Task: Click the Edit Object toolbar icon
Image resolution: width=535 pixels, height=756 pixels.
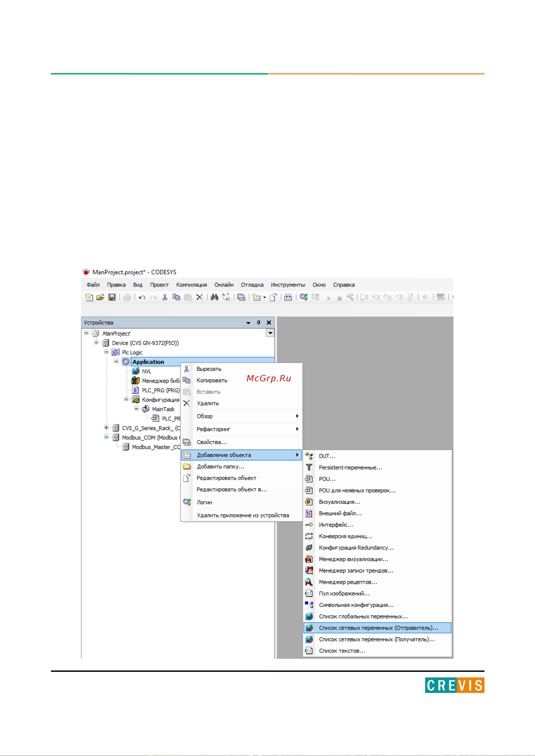Action: tap(273, 297)
